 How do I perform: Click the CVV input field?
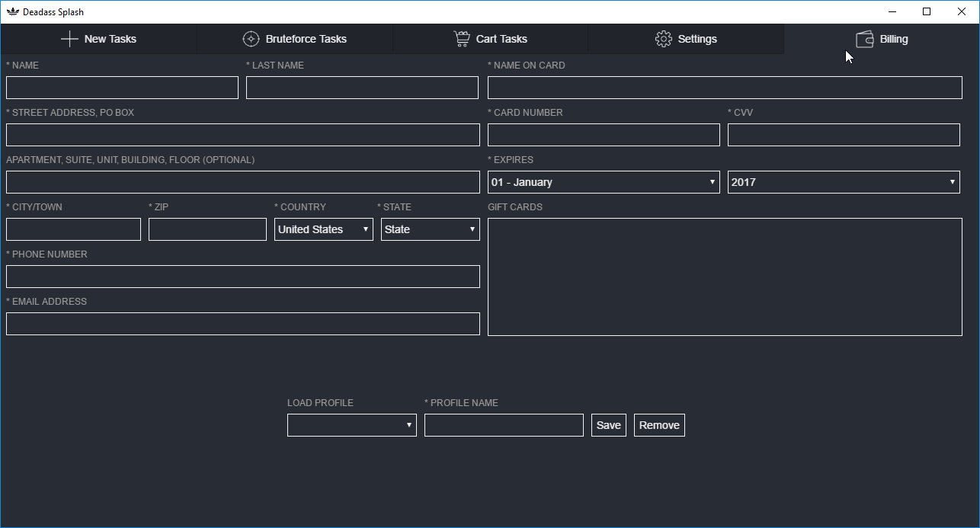point(844,135)
